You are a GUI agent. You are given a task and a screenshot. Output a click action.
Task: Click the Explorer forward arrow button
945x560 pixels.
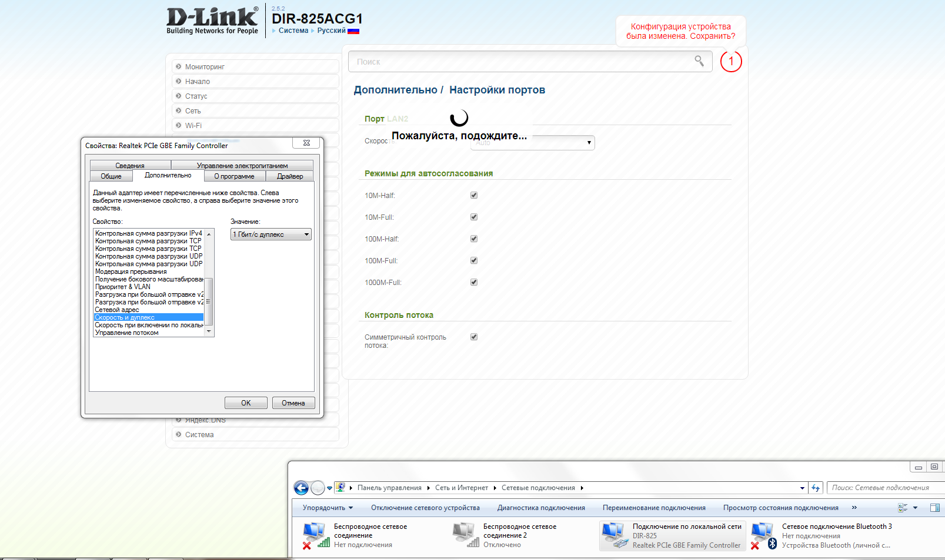(x=318, y=488)
